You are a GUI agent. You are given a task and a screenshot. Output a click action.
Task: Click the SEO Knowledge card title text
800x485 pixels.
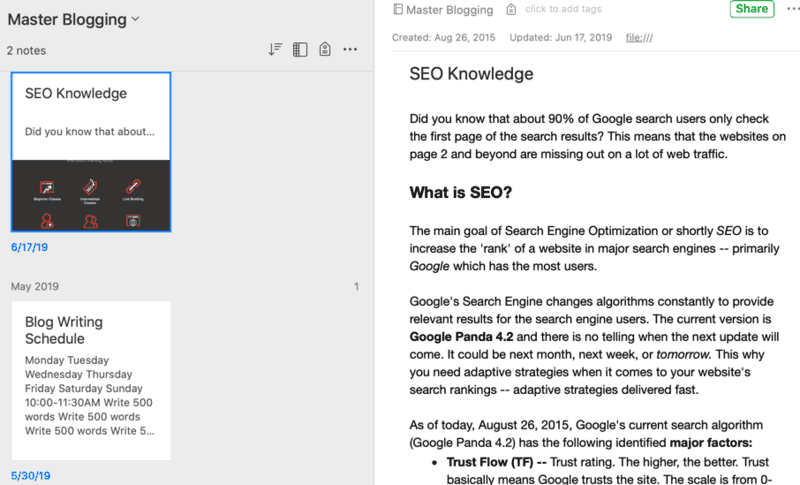pyautogui.click(x=76, y=93)
